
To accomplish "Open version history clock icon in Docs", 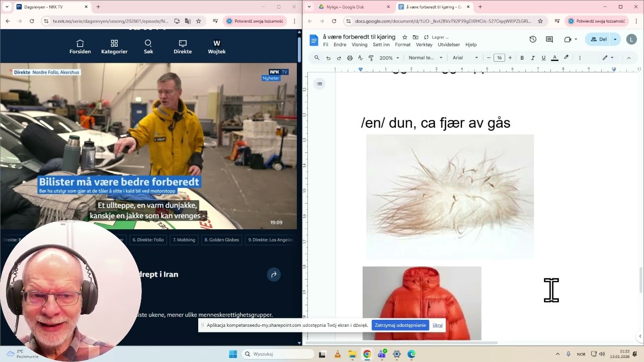I will pyautogui.click(x=533, y=39).
